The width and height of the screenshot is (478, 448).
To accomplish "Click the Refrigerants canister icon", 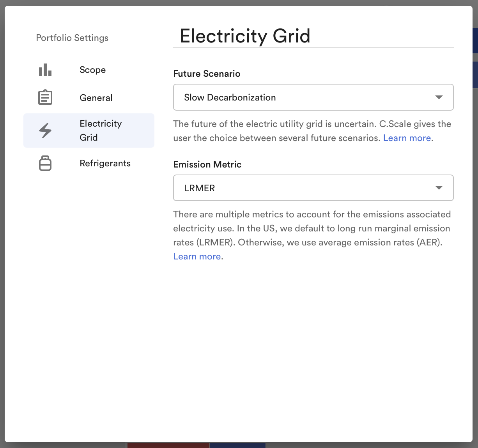I will (x=45, y=163).
